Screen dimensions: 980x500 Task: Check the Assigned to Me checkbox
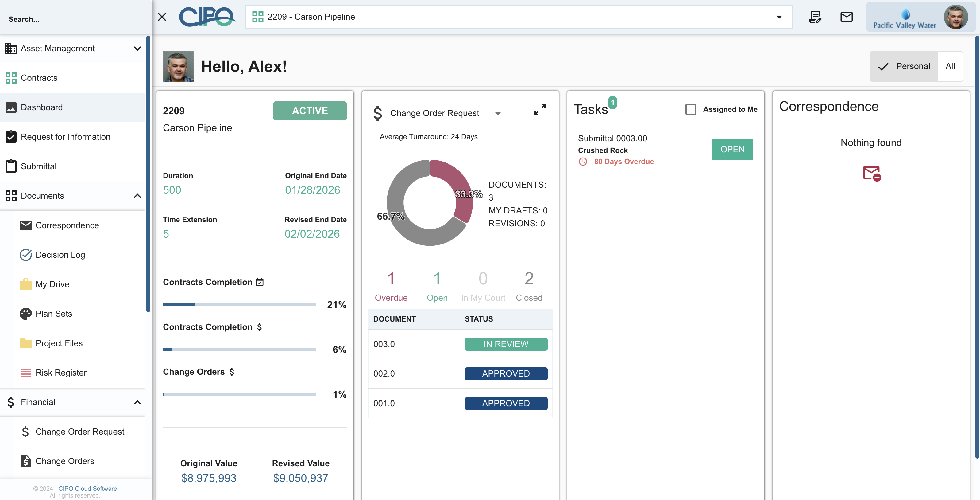tap(690, 109)
